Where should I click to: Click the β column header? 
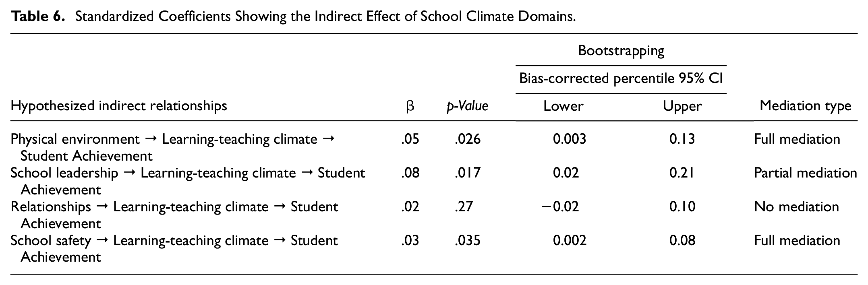coord(410,106)
